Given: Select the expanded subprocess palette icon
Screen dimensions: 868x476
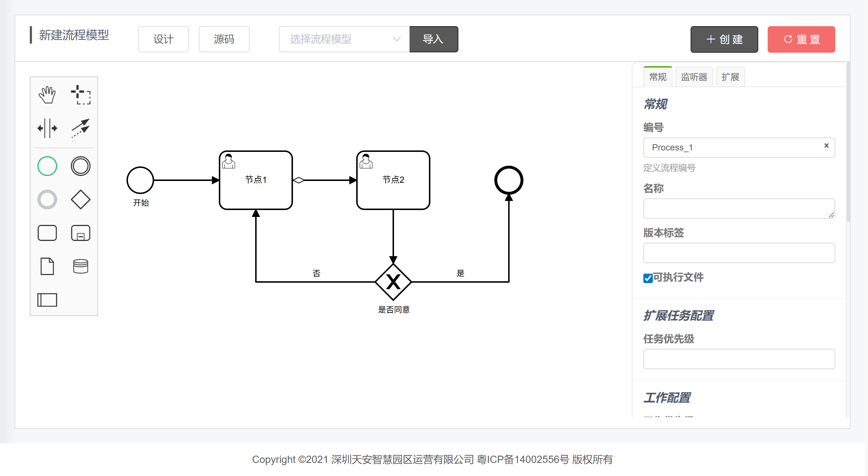Looking at the screenshot, I should tap(80, 233).
